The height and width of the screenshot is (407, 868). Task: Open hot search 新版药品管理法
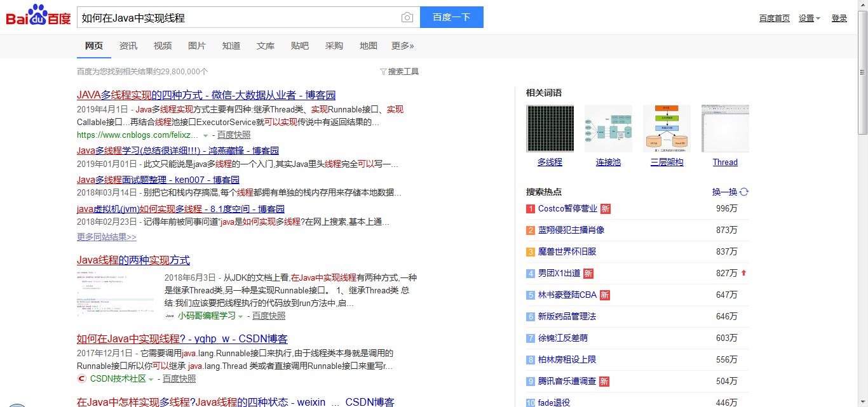[567, 317]
